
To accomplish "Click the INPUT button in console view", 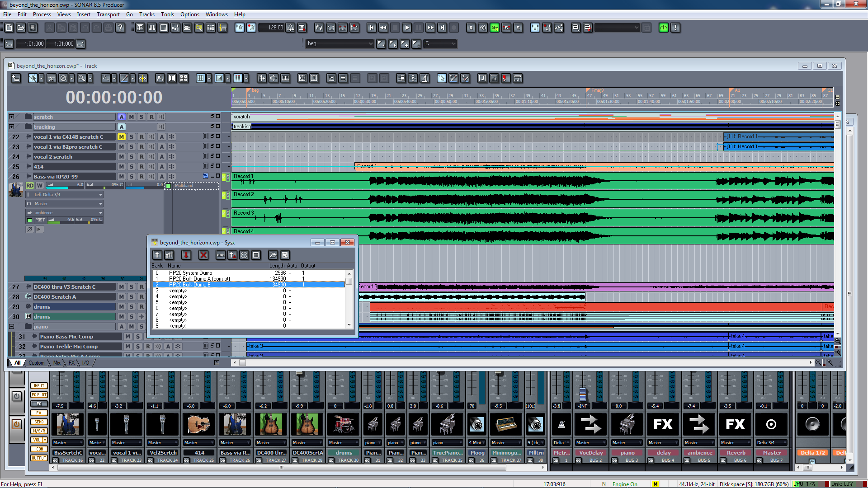I will coord(39,386).
